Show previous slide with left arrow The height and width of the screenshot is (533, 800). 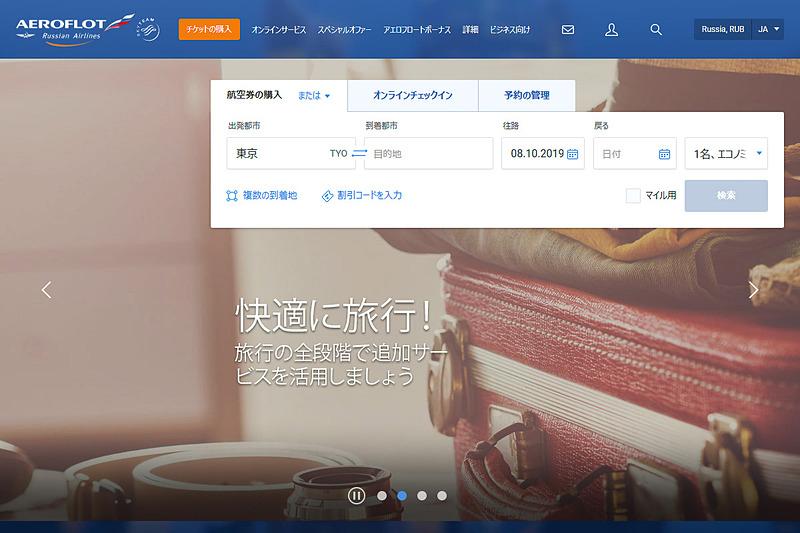(x=46, y=290)
